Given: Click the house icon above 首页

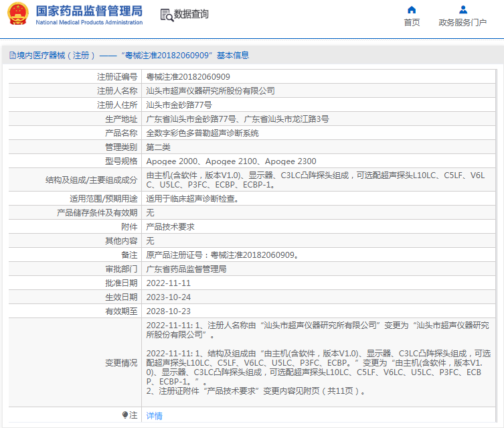Looking at the screenshot, I should tap(412, 10).
